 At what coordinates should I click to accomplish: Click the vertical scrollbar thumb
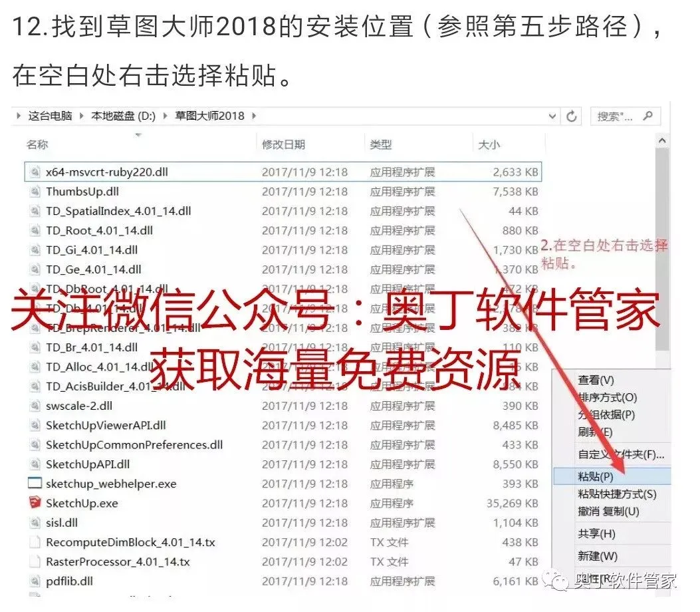pos(662,250)
